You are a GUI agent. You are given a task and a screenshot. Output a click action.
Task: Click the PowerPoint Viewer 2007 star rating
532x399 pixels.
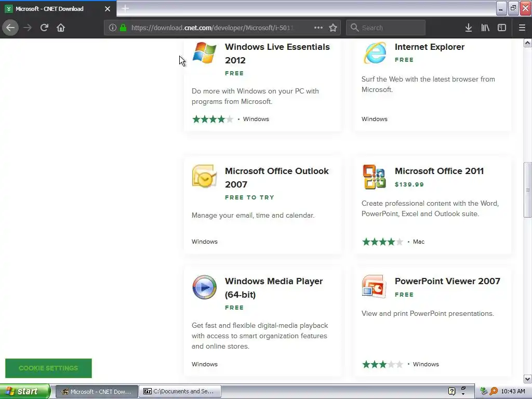(383, 364)
